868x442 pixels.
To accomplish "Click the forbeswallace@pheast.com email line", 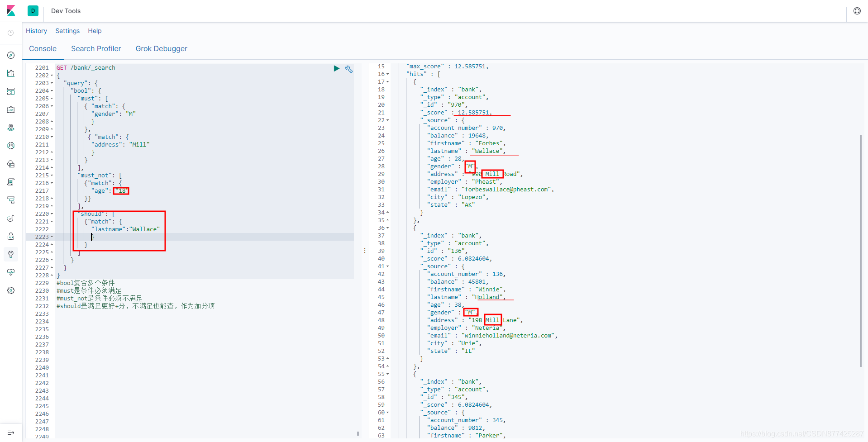I will [x=491, y=190].
